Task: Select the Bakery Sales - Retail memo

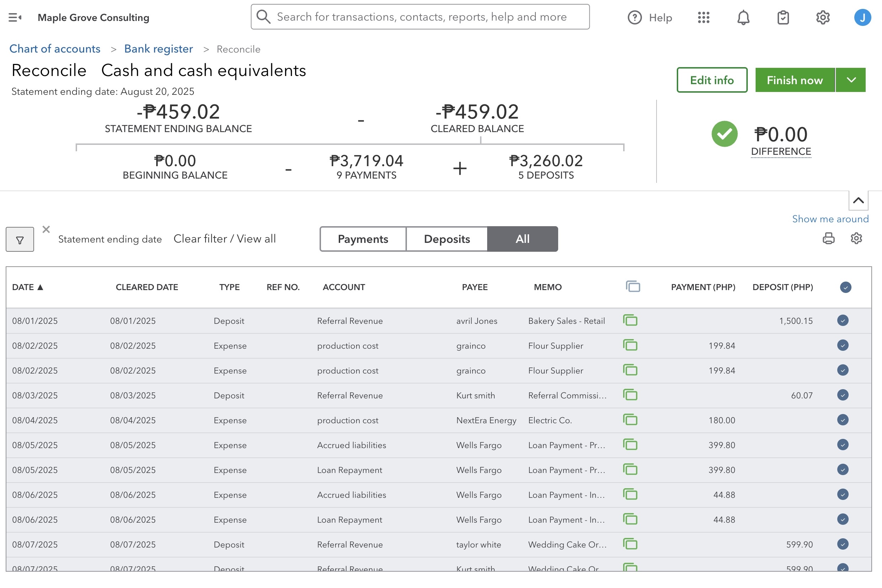Action: pos(567,321)
